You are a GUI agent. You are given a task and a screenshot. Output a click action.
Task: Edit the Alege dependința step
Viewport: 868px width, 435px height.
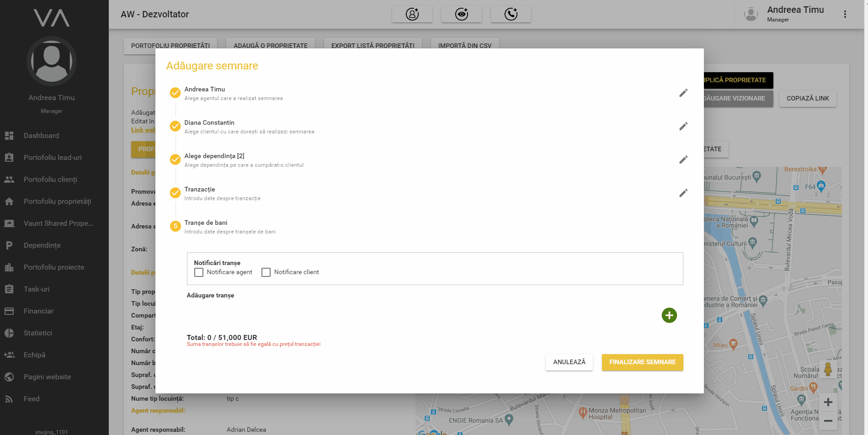click(683, 160)
